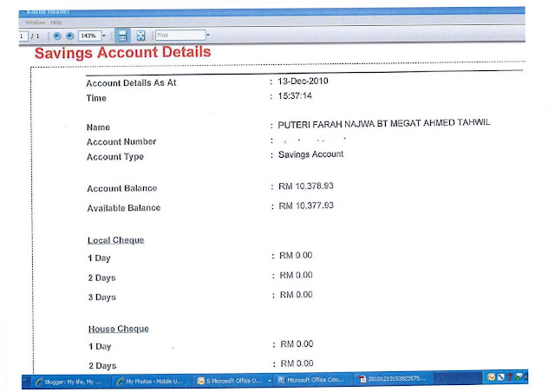This screenshot has height=392, width=555.
Task: Click the Account Number label
Action: [121, 141]
